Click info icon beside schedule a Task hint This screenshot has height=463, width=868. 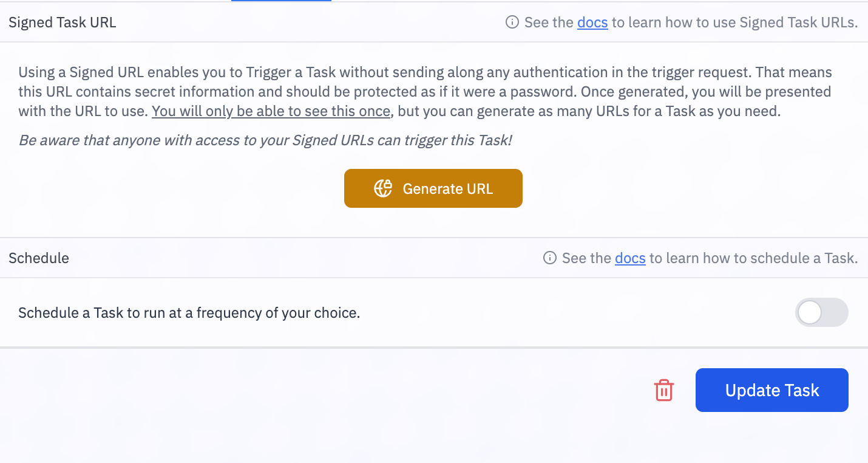pyautogui.click(x=550, y=258)
